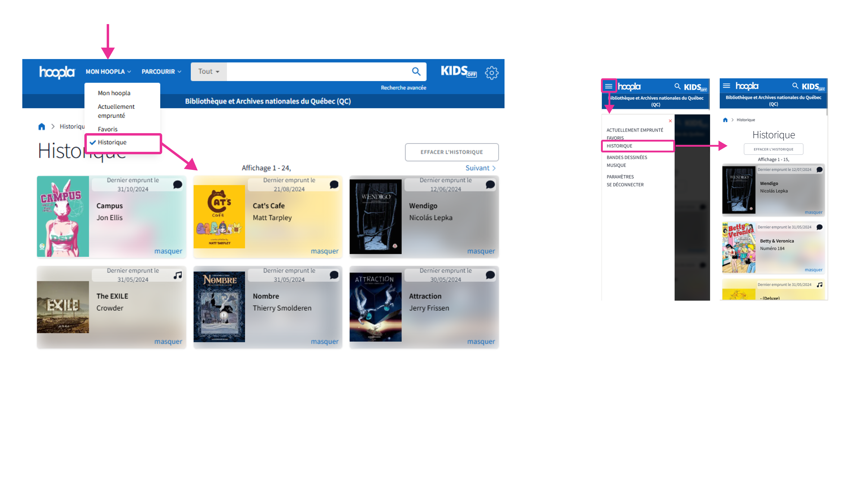This screenshot has width=868, height=488.
Task: Open PARAMÈTRES in mobile side menu
Action: (x=620, y=177)
